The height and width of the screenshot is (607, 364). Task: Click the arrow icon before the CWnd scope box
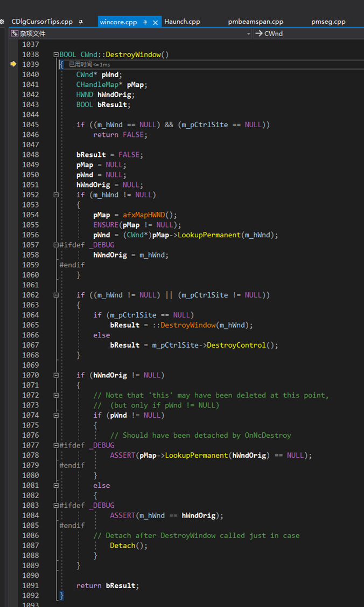258,33
